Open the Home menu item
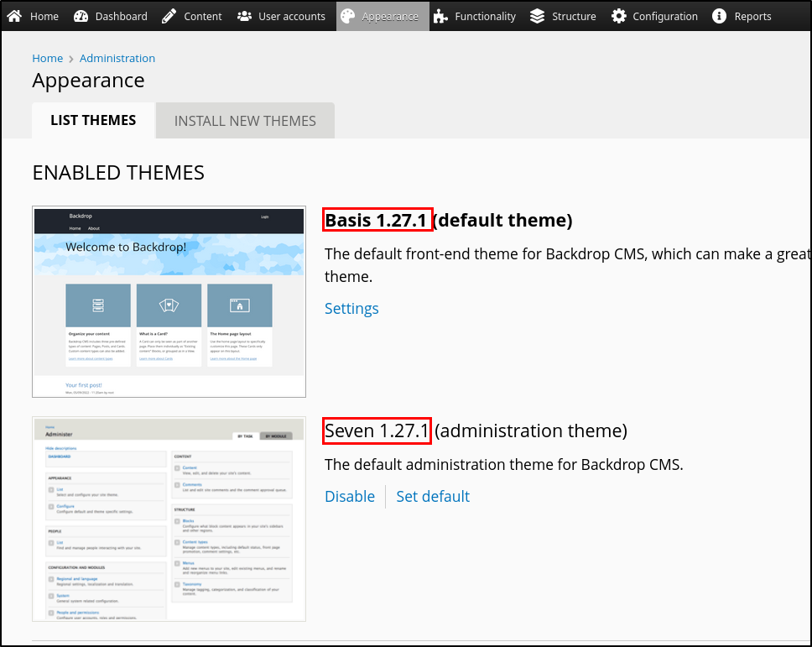 (44, 17)
